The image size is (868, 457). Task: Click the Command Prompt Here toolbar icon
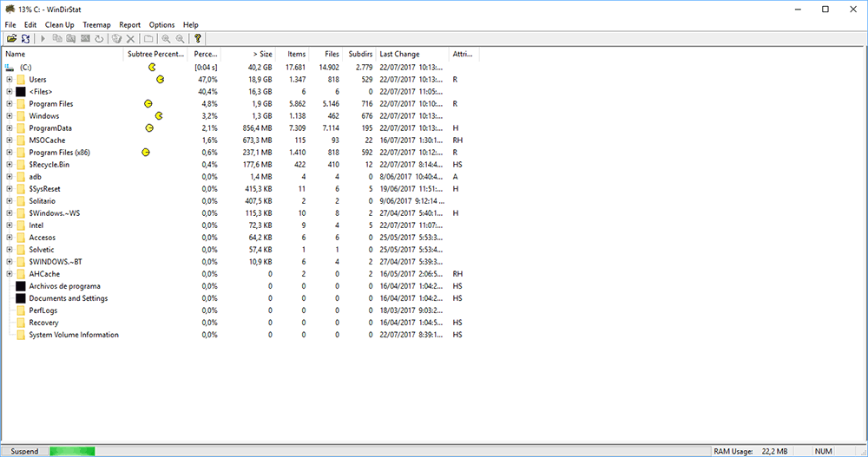[x=85, y=39]
